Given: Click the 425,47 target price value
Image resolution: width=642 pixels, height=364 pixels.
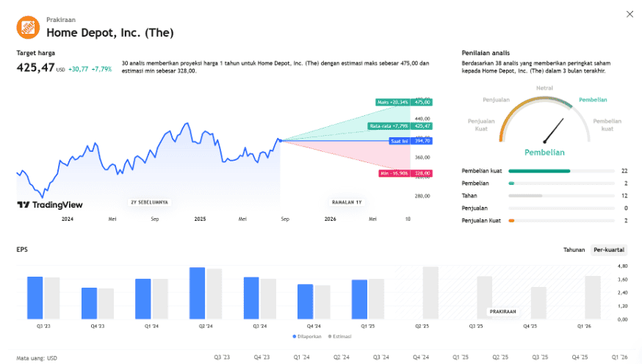Looking at the screenshot, I should click(36, 68).
